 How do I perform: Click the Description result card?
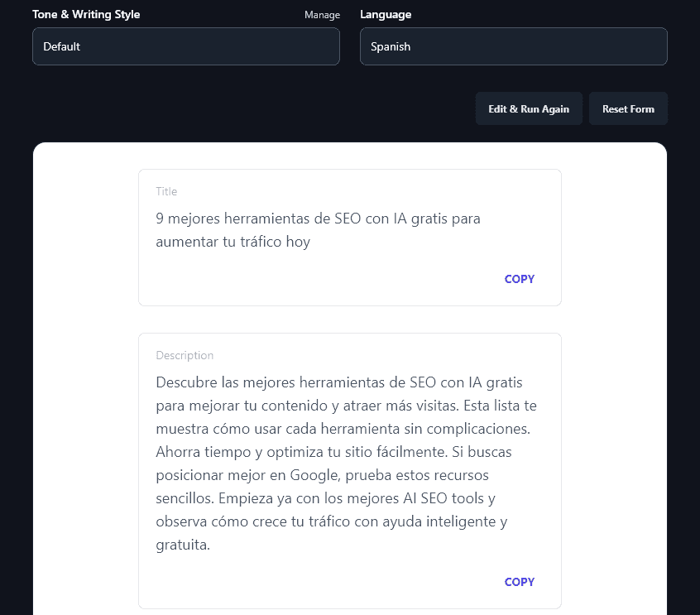[349, 470]
